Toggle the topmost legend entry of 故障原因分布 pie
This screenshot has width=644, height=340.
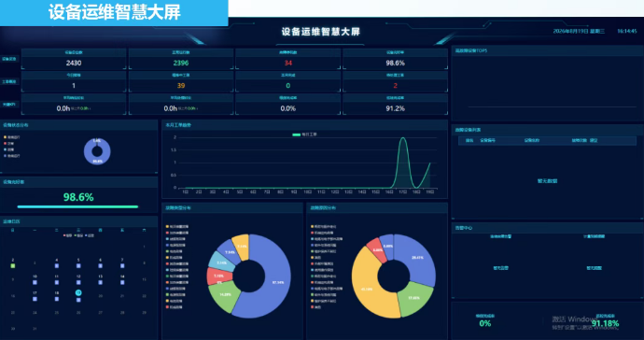click(x=324, y=227)
